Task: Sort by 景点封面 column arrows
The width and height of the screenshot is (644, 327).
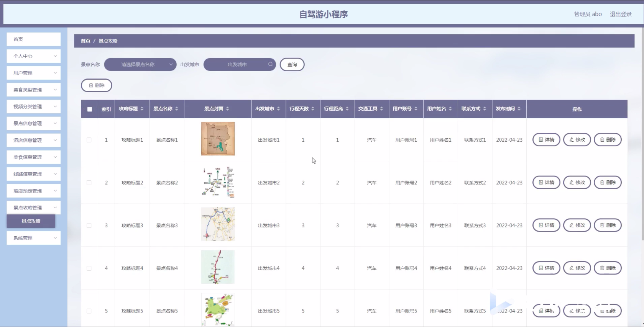Action: click(x=227, y=109)
